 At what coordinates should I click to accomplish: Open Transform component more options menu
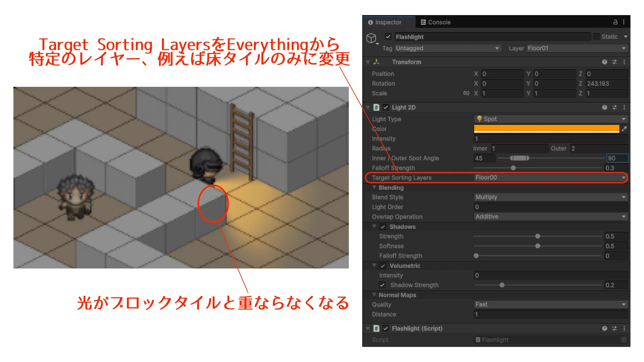tap(624, 62)
